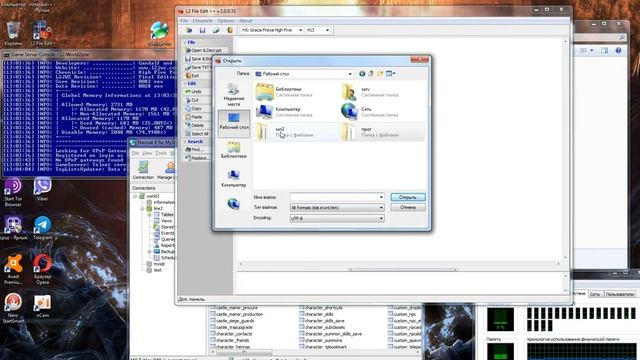Select the Библиотеки system folder in file list

(x=297, y=92)
